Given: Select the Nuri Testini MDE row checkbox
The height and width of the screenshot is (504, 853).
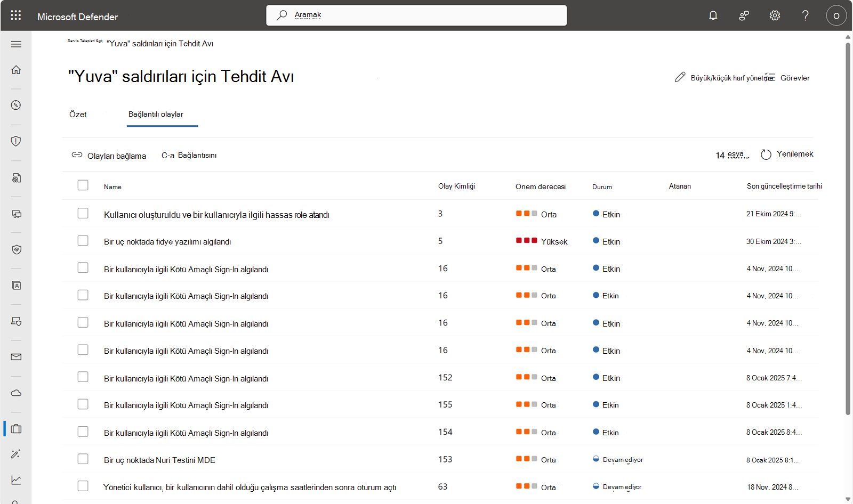Looking at the screenshot, I should point(83,459).
